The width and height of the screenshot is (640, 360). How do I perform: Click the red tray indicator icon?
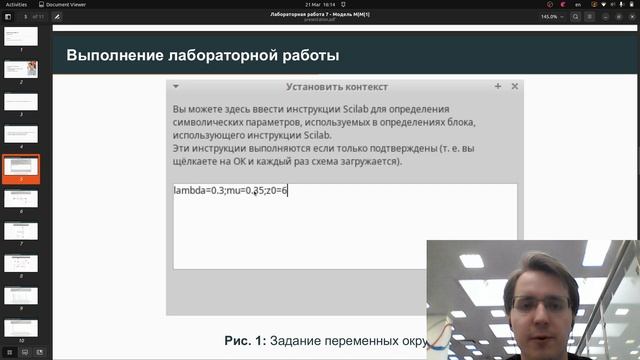tap(550, 4)
